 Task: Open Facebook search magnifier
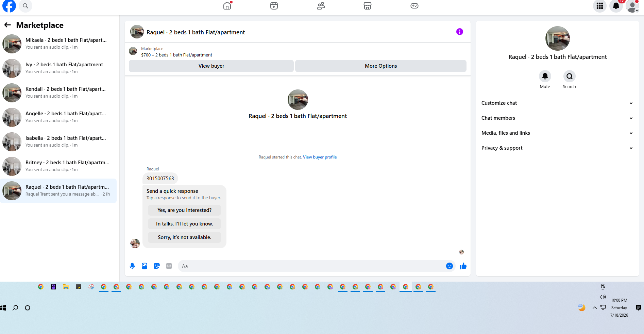pos(26,6)
